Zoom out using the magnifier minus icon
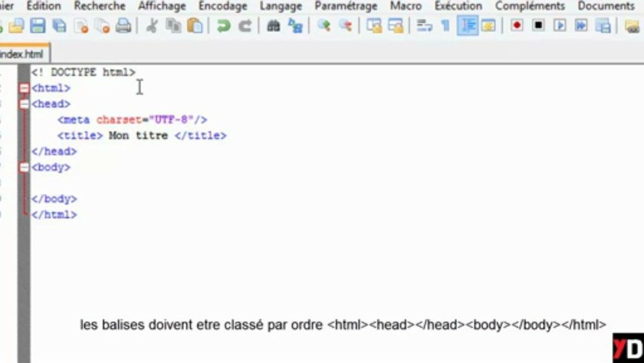The image size is (644, 363). click(345, 25)
